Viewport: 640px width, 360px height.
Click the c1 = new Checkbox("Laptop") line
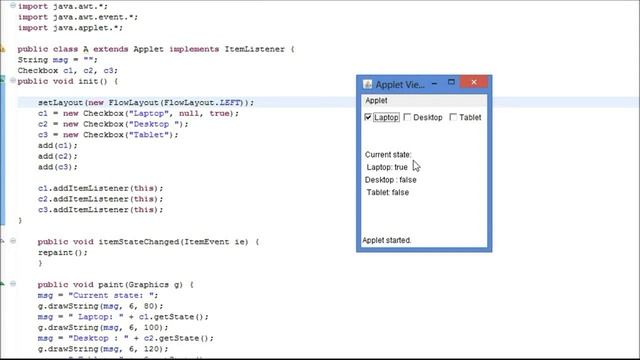pos(138,113)
